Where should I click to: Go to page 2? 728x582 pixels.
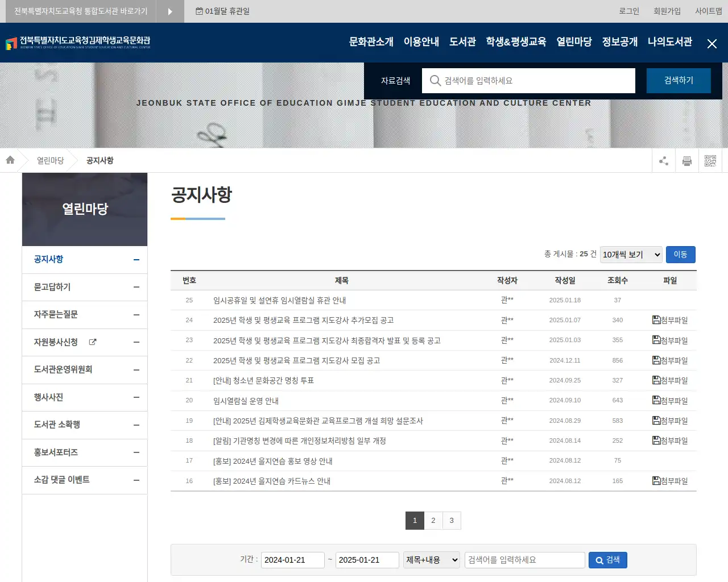(x=433, y=521)
